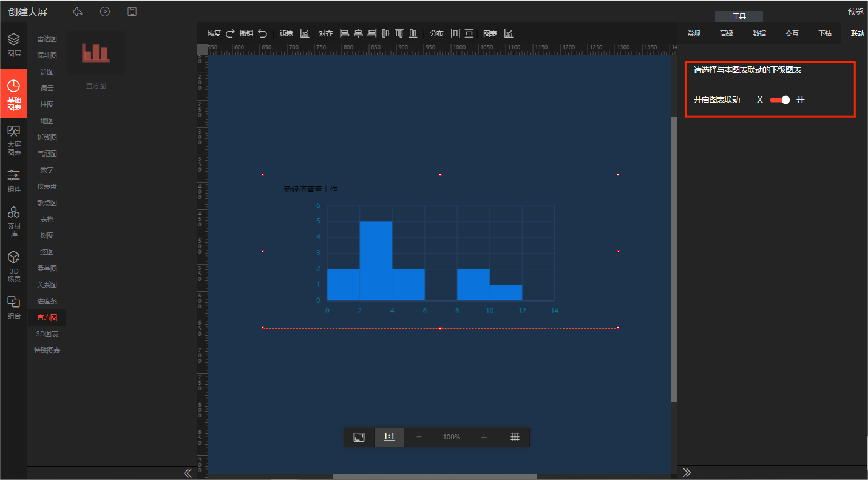The width and height of the screenshot is (868, 480).
Task: Click the 工具 tools button at the top
Action: [x=739, y=16]
